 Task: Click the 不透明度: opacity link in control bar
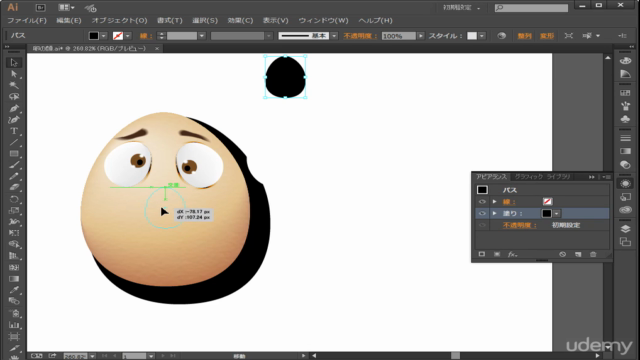tap(360, 36)
